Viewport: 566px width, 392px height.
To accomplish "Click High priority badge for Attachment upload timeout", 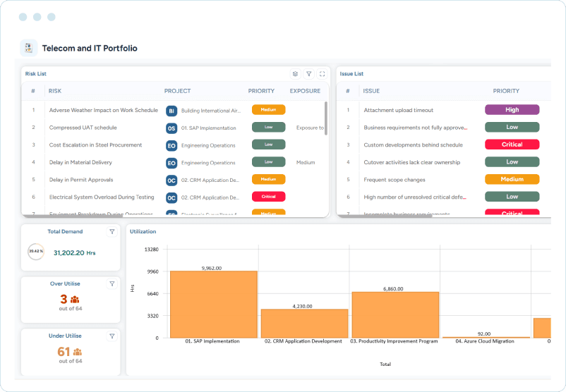I will point(512,109).
